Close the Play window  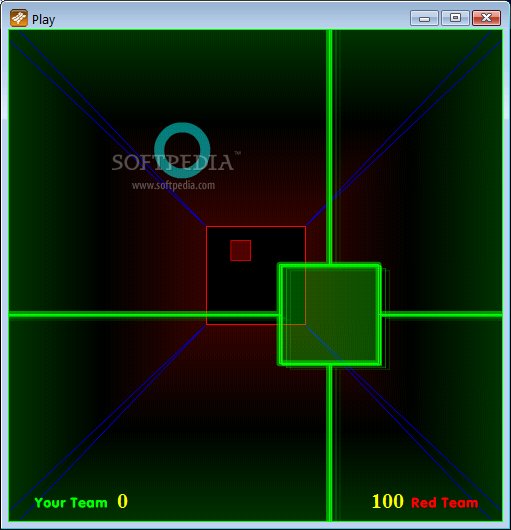pos(486,18)
